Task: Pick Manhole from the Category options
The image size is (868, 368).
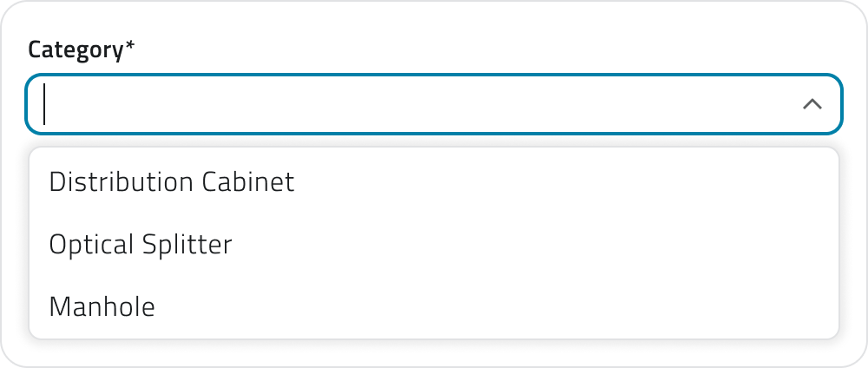Action: pos(102,306)
